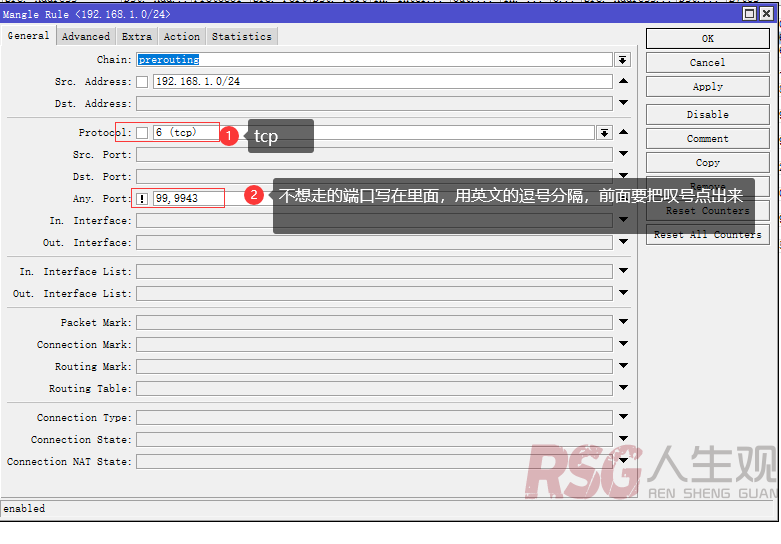Open the Extra tab
Image resolution: width=781 pixels, height=544 pixels.
(136, 36)
